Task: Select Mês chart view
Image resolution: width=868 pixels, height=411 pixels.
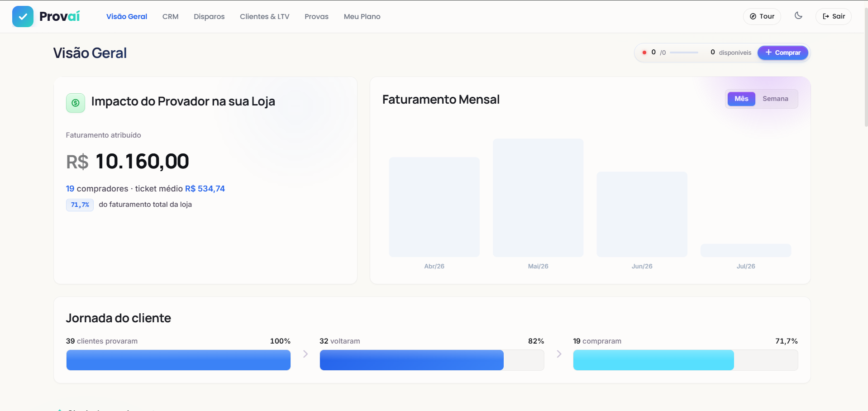Action: click(x=741, y=99)
